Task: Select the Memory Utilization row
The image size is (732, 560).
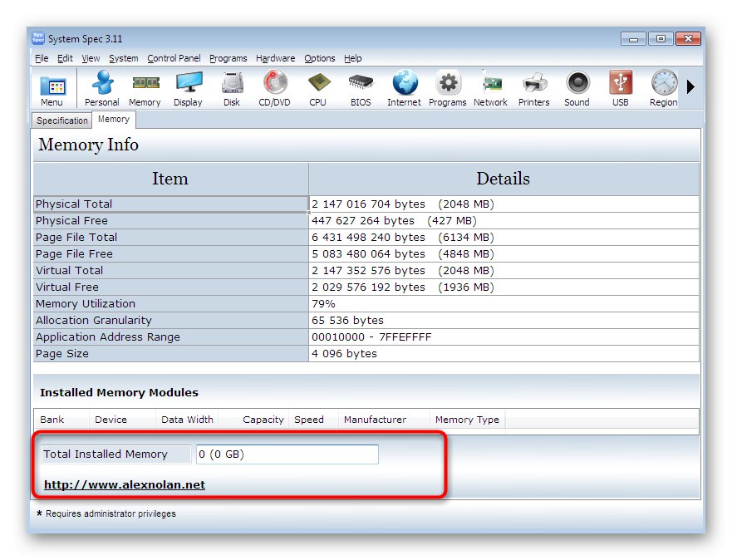Action: pos(366,304)
